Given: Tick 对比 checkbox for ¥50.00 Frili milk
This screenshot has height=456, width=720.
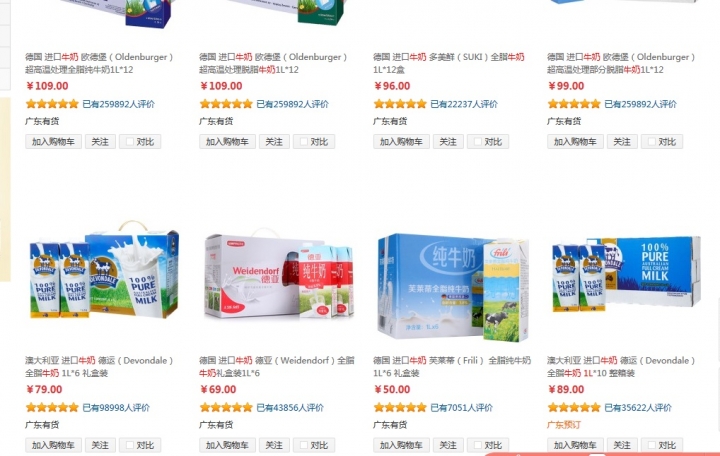Looking at the screenshot, I should coord(478,445).
